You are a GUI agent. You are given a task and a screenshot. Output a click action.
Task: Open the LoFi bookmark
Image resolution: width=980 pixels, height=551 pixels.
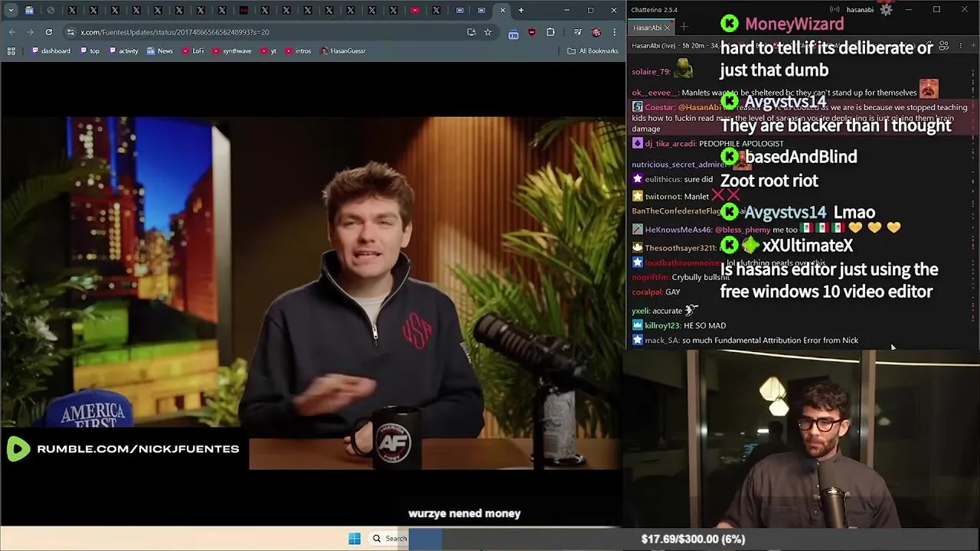coord(192,51)
